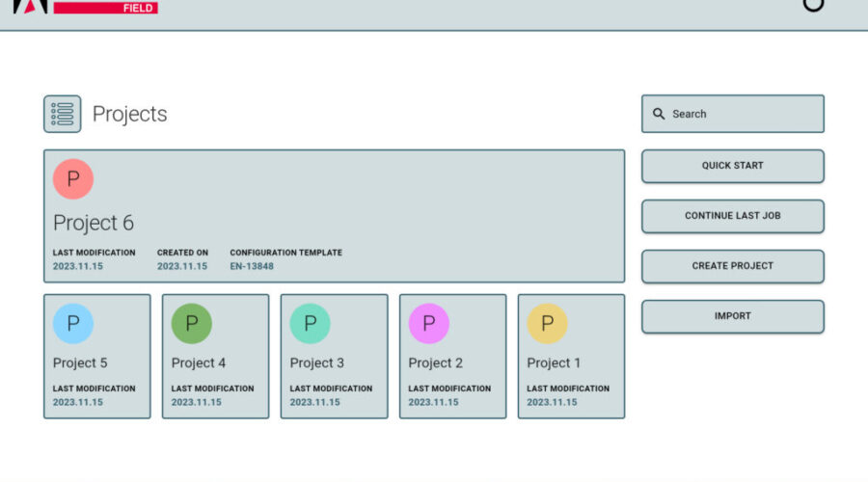This screenshot has width=868, height=482.
Task: Select the pink Project 2 avatar
Action: click(x=429, y=324)
